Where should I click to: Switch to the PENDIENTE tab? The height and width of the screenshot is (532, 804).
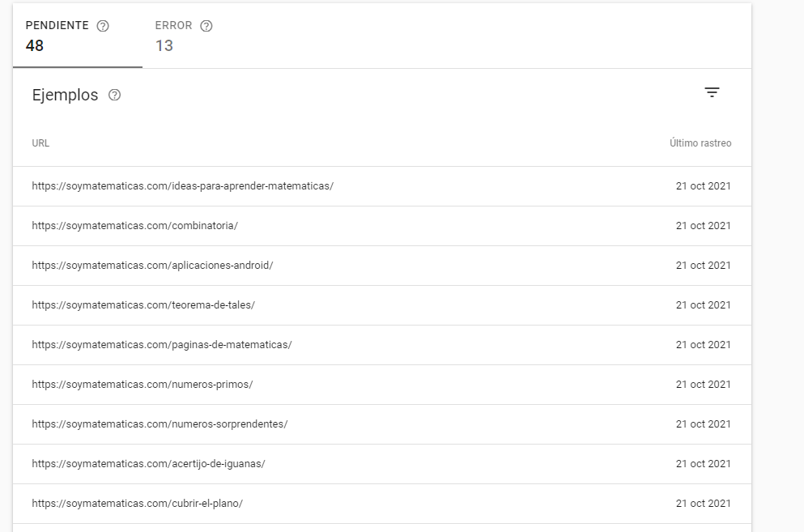pyautogui.click(x=78, y=36)
